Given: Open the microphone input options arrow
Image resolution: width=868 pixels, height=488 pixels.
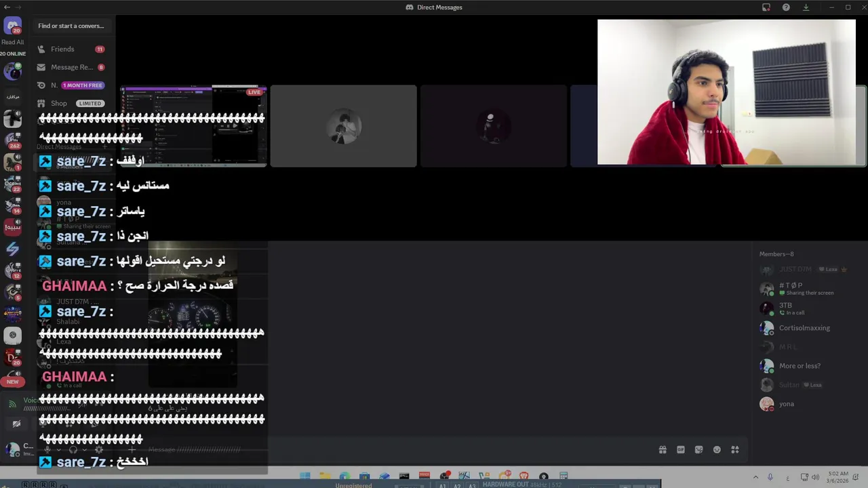Looking at the screenshot, I should point(58,449).
